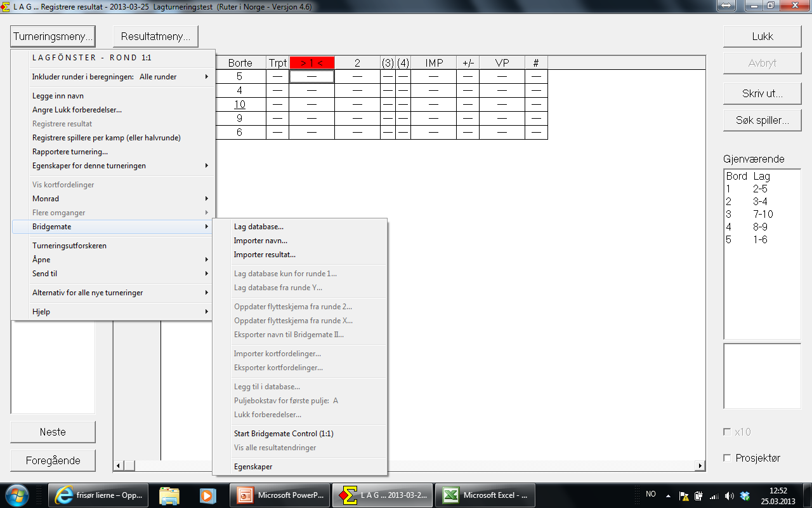
Task: Switch to Internet Explorer frisør lierne window
Action: coord(100,495)
